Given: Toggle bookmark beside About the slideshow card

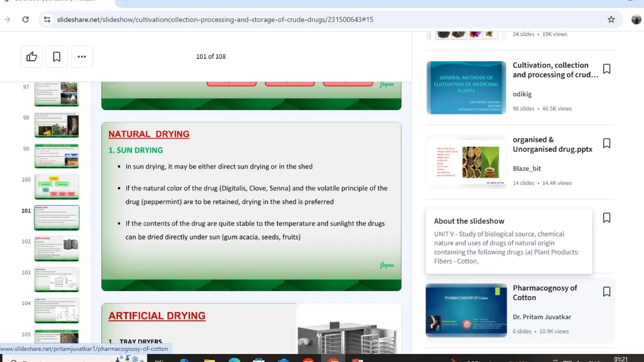Looking at the screenshot, I should point(607,218).
